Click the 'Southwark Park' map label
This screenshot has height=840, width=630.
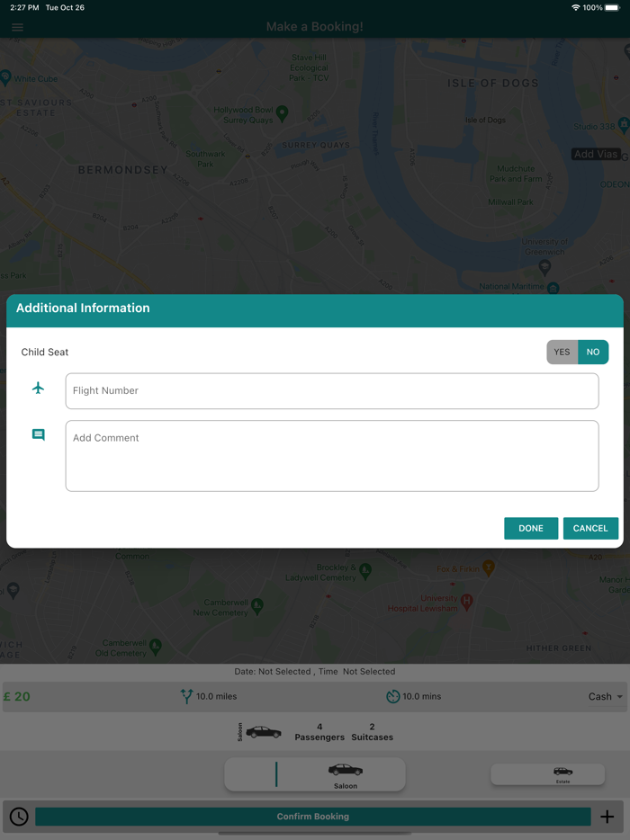click(x=205, y=159)
